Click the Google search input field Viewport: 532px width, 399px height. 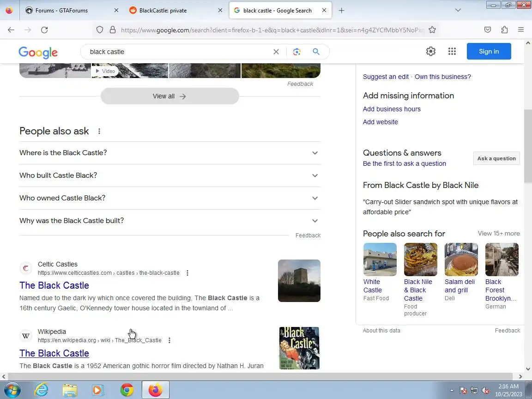pos(178,52)
